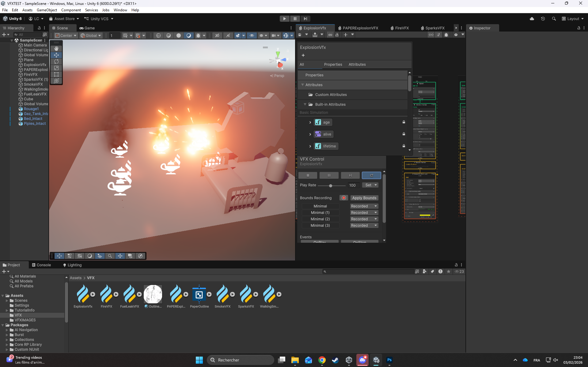Open the Unity Search magnifier icon
The width and height of the screenshot is (588, 367).
click(554, 19)
